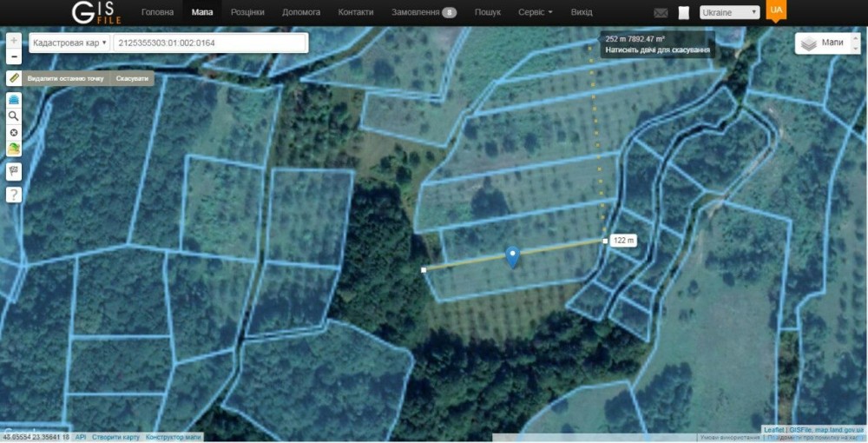This screenshot has width=868, height=443.
Task: Click Видалити останню точку button
Action: point(65,79)
